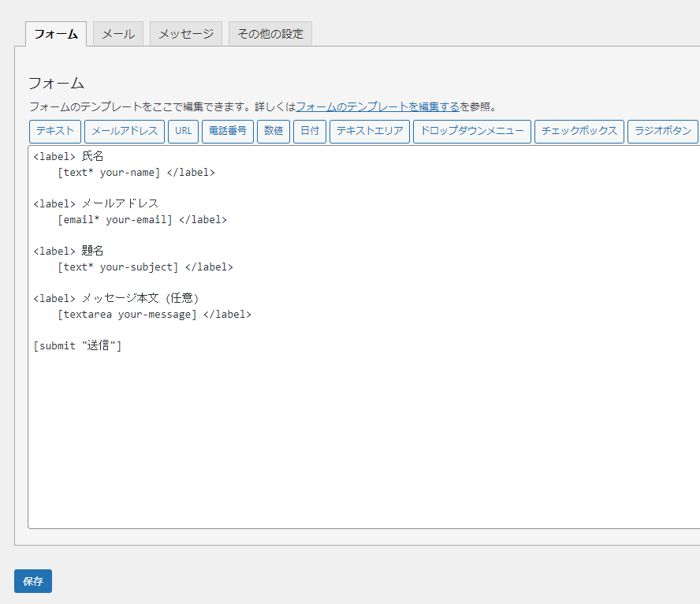Open the その他の設定 tab
The height and width of the screenshot is (604, 700).
(270, 33)
